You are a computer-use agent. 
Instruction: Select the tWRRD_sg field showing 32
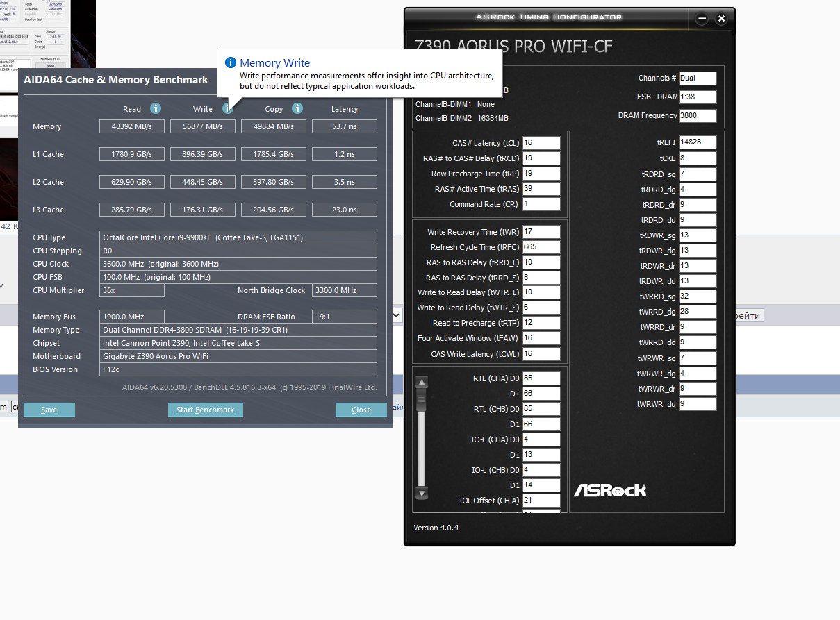click(x=698, y=296)
